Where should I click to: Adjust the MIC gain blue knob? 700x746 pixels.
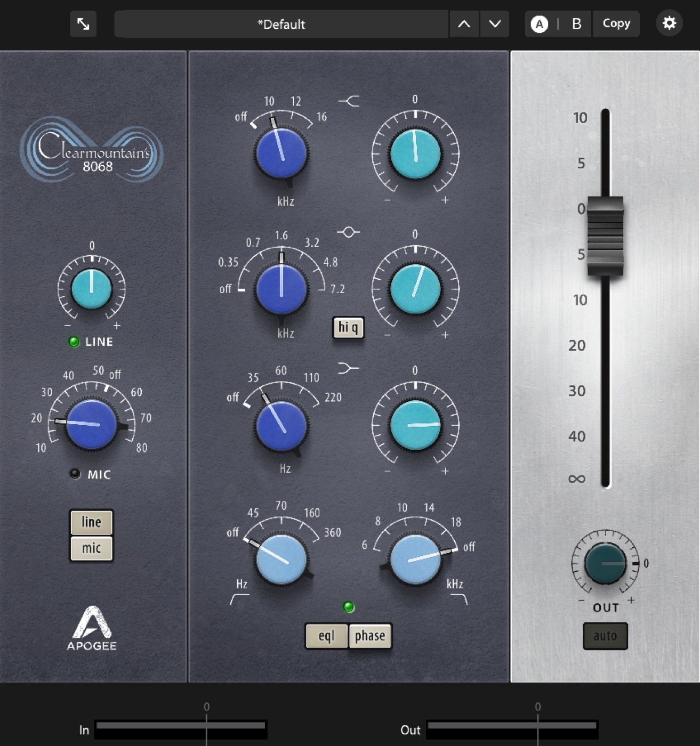point(92,425)
